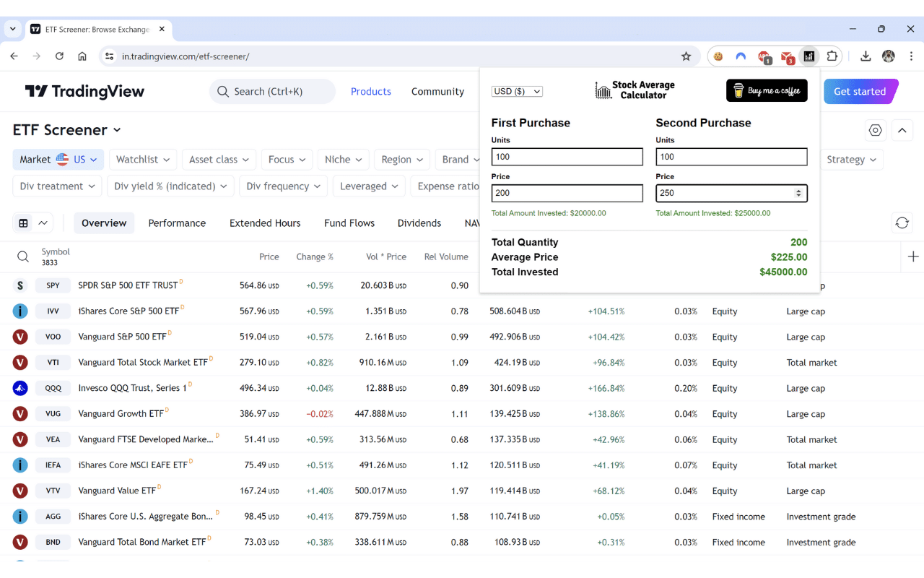Reload the page
The width and height of the screenshot is (924, 578).
(x=59, y=56)
